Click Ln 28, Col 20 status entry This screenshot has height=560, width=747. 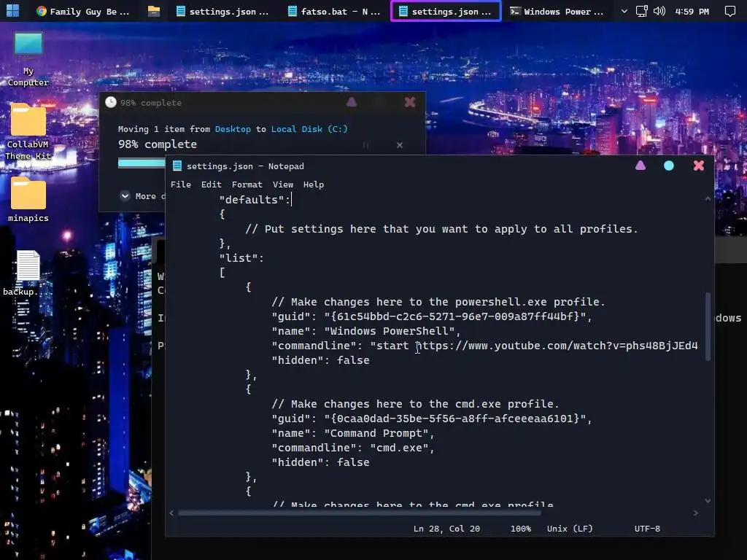(x=446, y=529)
